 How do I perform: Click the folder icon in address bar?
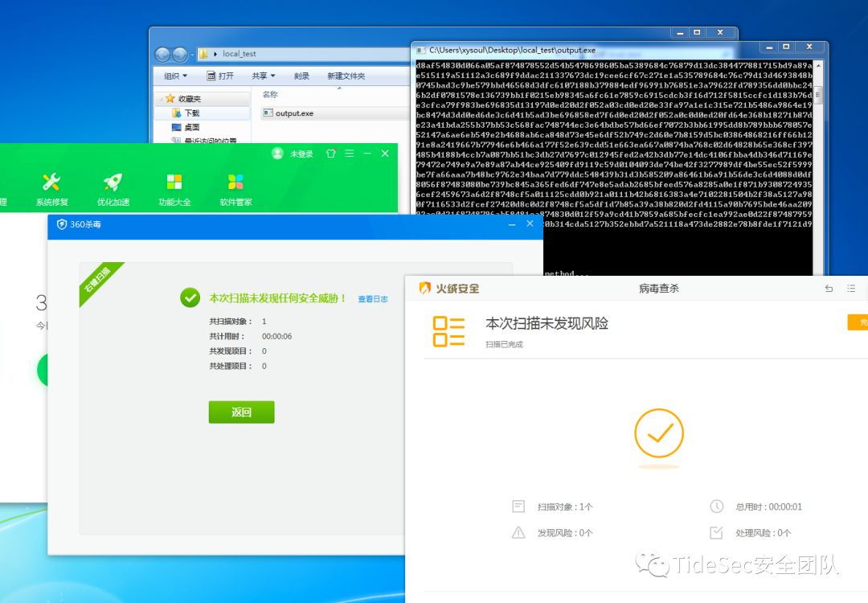(x=203, y=54)
